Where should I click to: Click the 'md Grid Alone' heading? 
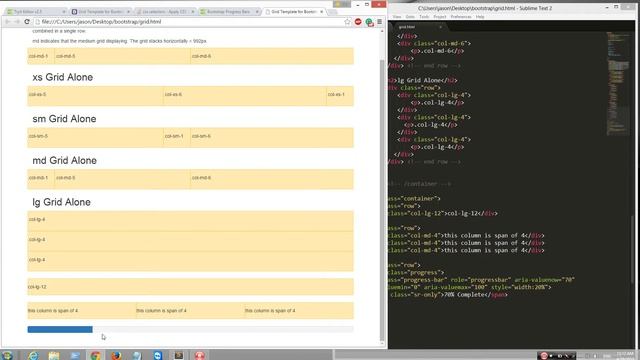[64, 160]
